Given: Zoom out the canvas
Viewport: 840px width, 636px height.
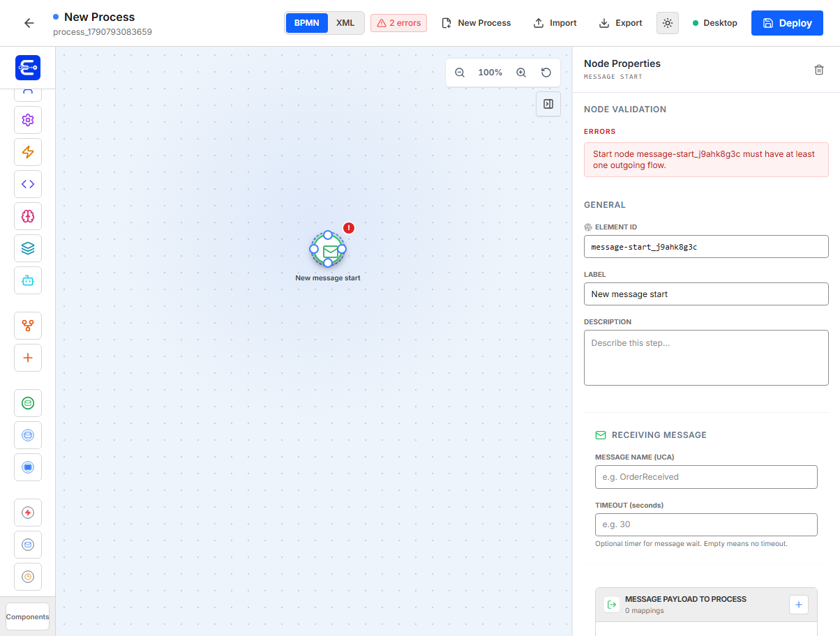Looking at the screenshot, I should tap(460, 73).
